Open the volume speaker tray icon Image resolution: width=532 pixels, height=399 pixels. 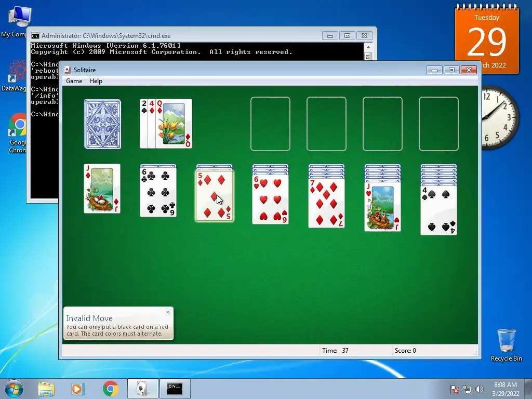pyautogui.click(x=480, y=389)
